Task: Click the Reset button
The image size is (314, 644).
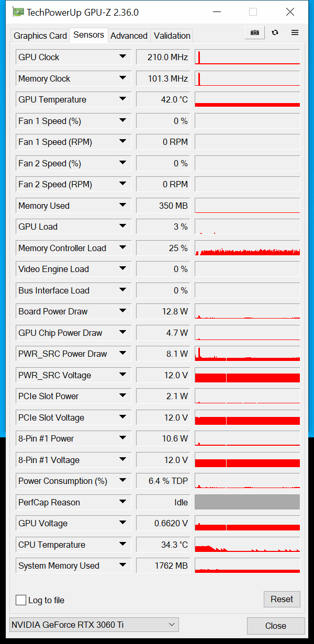Action: coord(282,599)
